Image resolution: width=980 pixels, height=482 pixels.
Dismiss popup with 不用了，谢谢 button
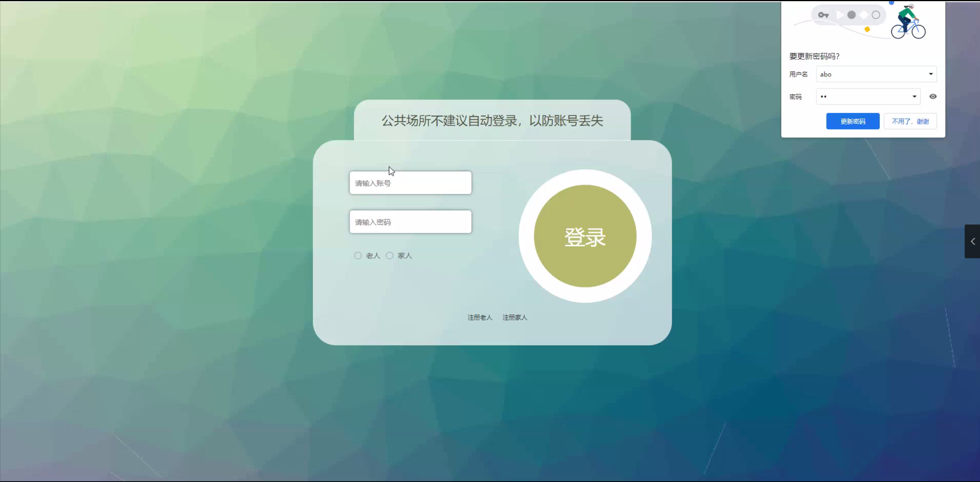pos(910,121)
